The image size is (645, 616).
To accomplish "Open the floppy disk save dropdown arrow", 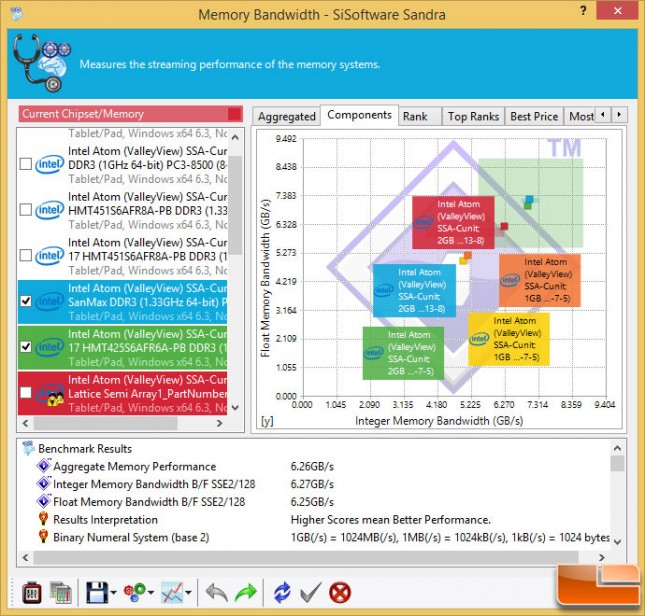I will (113, 593).
